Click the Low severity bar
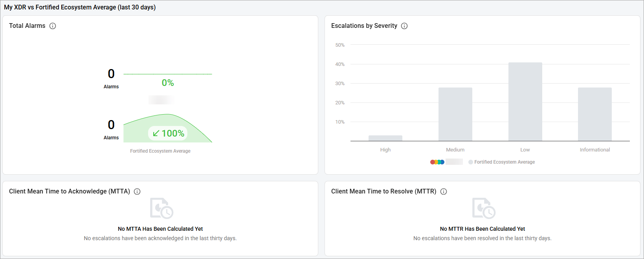Screen dimensions: 644x259 point(525,102)
